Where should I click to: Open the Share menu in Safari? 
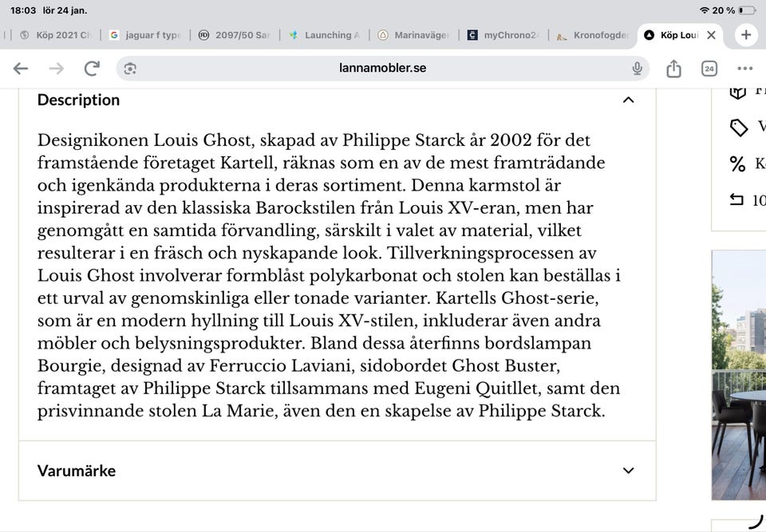674,69
